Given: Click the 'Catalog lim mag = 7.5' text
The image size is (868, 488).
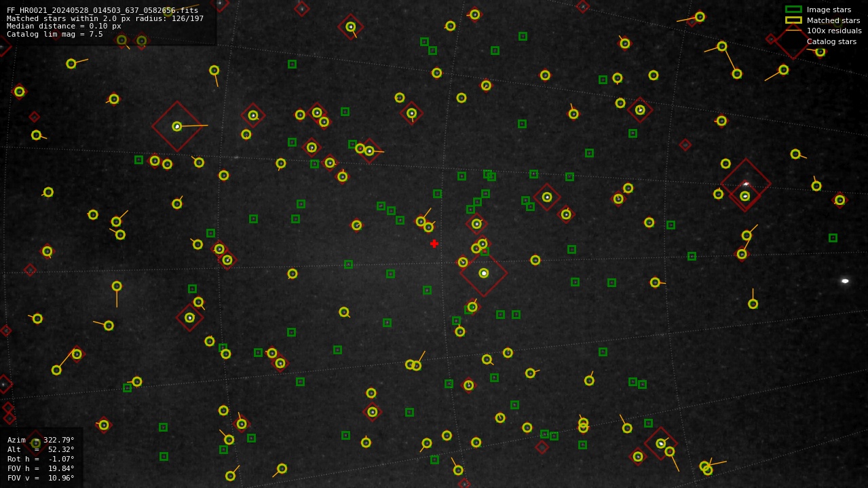Looking at the screenshot, I should point(55,34).
